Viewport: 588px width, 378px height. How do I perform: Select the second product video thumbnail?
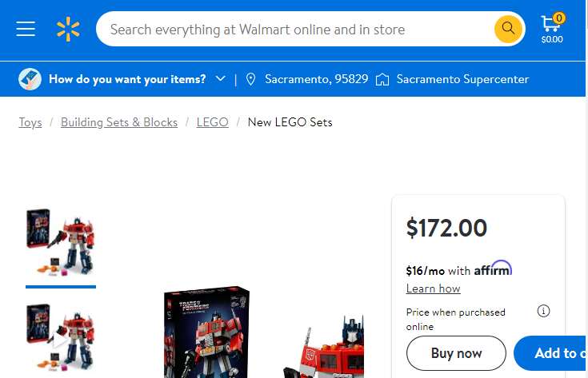(x=61, y=338)
